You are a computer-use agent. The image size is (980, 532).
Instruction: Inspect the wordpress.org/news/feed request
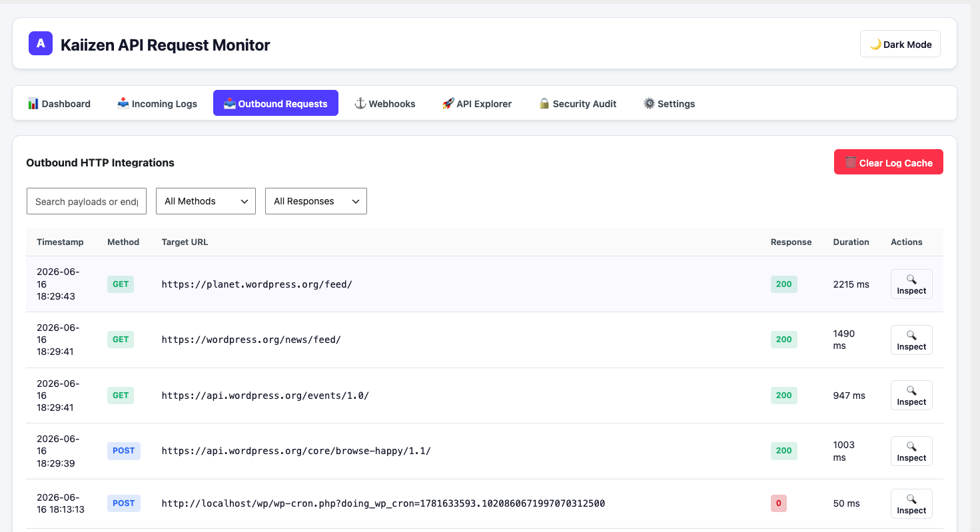click(911, 340)
